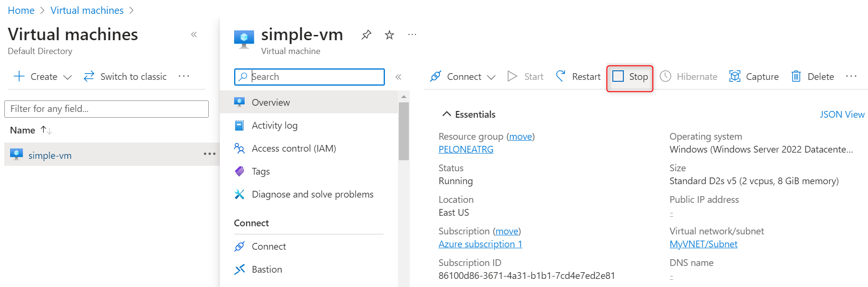
Task: Collapse the Virtual machines list pane
Action: click(194, 34)
